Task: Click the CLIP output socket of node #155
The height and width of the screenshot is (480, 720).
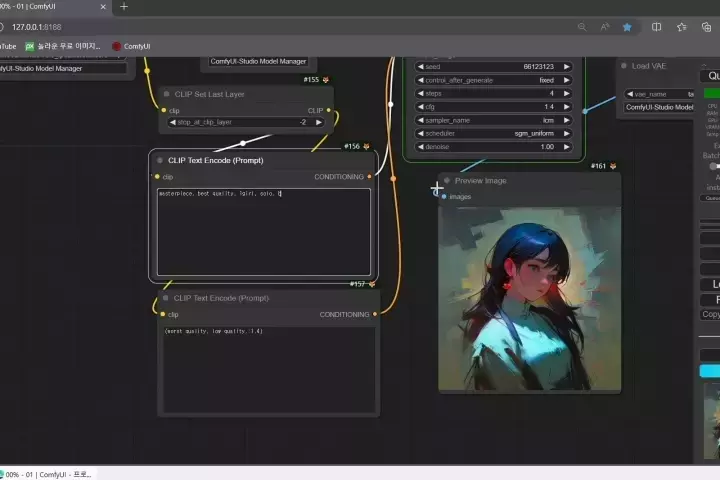Action: pos(328,110)
